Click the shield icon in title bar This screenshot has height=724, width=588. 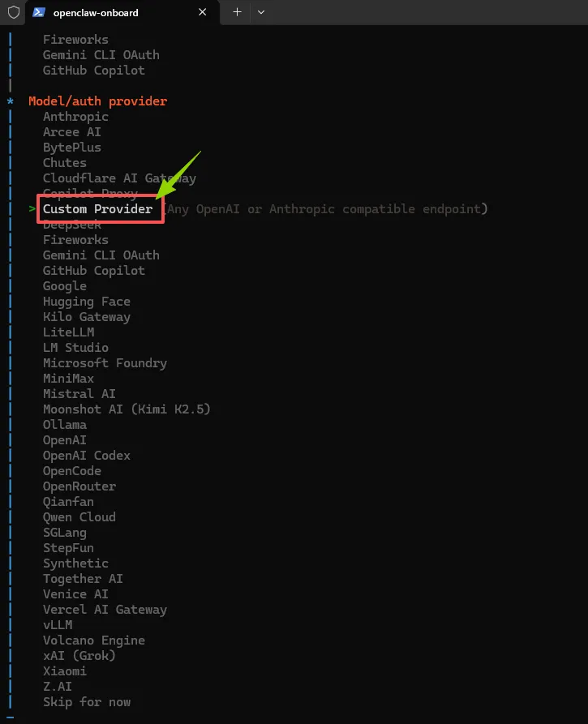pyautogui.click(x=13, y=12)
